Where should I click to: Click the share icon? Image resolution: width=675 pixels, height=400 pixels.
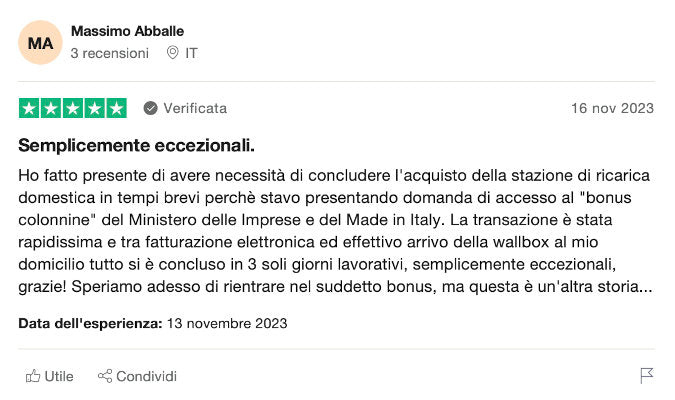click(105, 376)
